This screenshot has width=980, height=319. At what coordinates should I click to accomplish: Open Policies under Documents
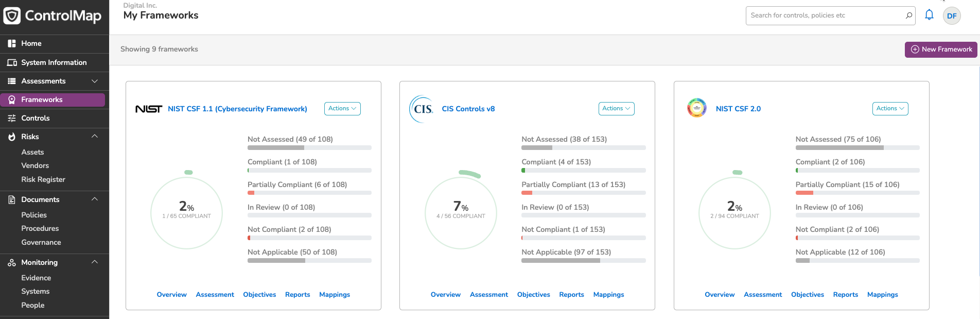[34, 215]
